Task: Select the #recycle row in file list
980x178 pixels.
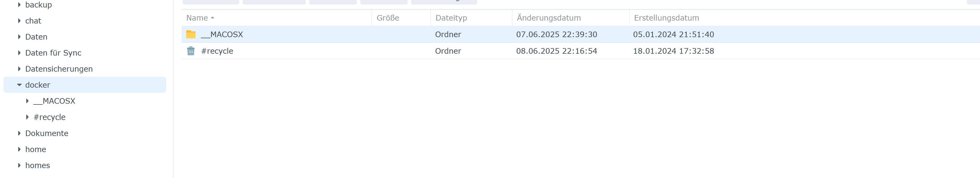Action: tap(581, 51)
